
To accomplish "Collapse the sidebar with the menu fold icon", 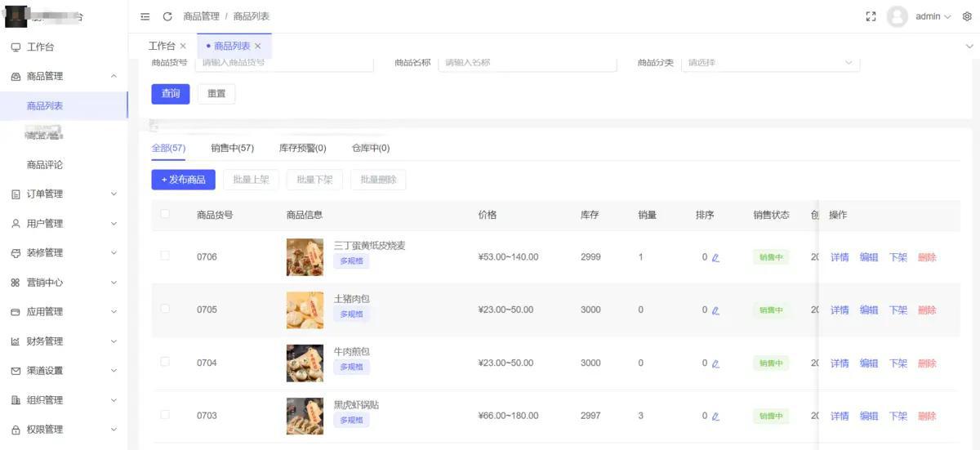I will click(145, 16).
